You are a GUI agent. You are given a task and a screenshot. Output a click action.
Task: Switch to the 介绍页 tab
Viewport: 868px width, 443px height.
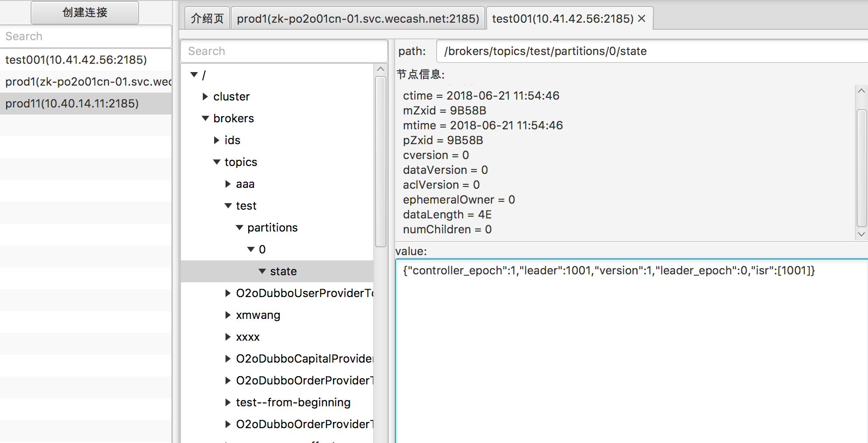tap(206, 18)
